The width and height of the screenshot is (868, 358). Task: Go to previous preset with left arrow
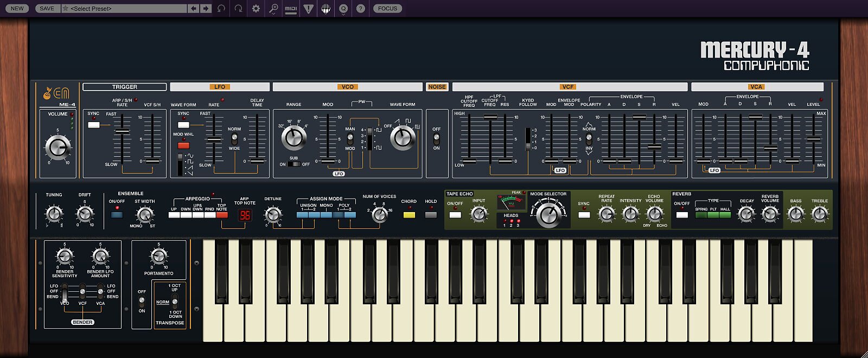click(194, 9)
